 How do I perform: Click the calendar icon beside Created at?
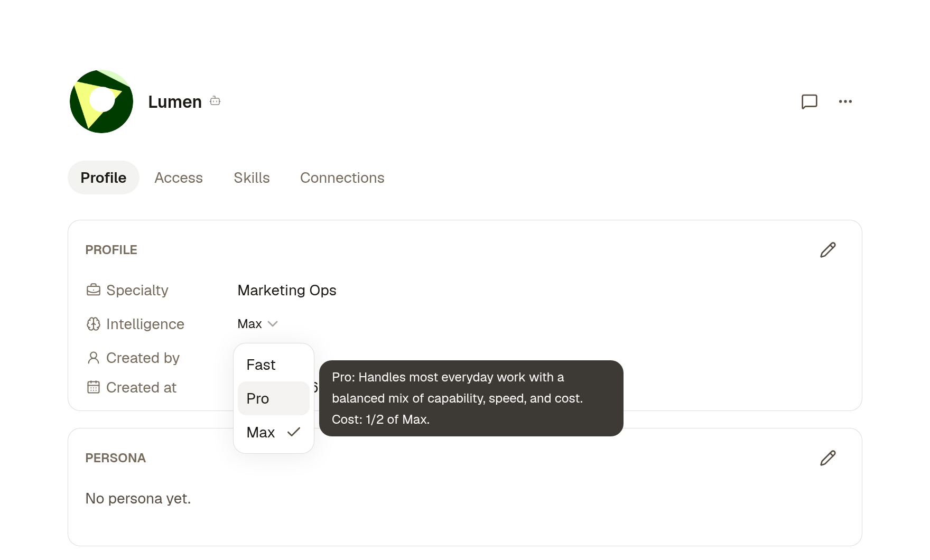click(x=94, y=387)
